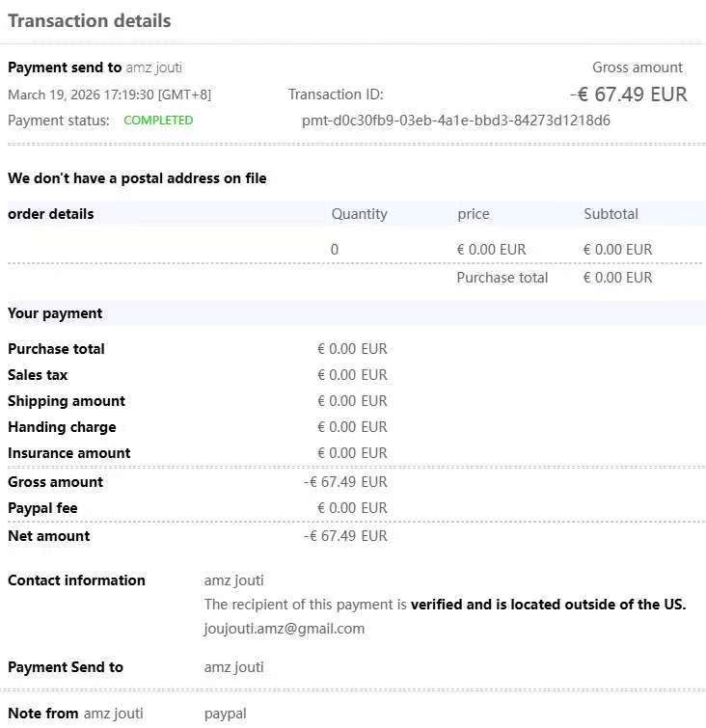
Task: Click the Quantity column header
Action: point(359,214)
